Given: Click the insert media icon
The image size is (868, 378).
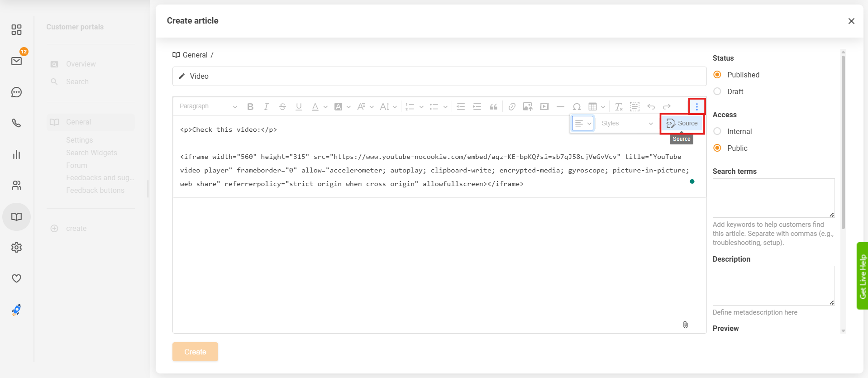Looking at the screenshot, I should [x=544, y=107].
